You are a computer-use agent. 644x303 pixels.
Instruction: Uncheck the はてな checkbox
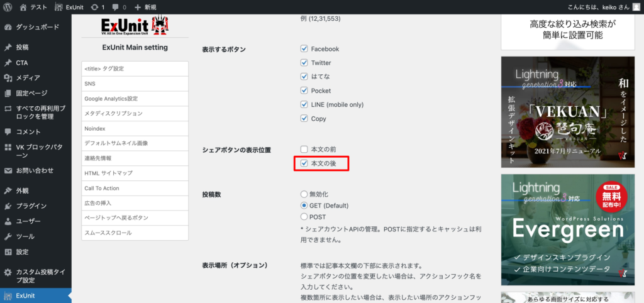(x=304, y=76)
